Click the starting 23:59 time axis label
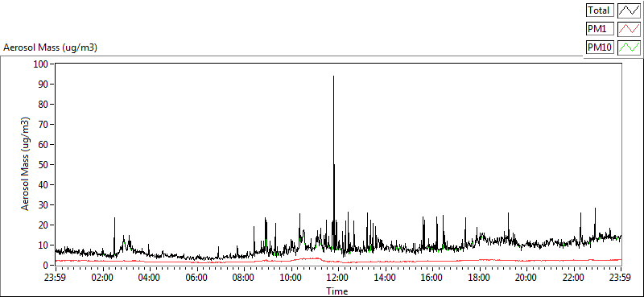Image resolution: width=644 pixels, height=297 pixels. coord(55,277)
